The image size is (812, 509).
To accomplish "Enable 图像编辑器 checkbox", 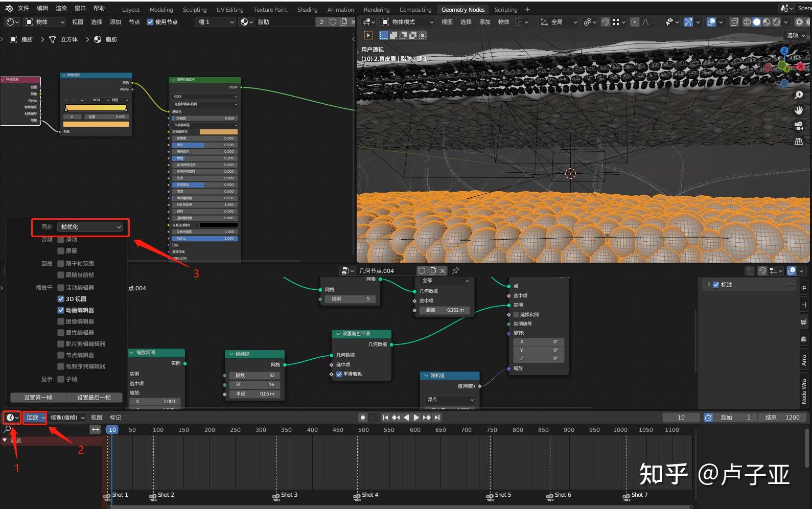I will pyautogui.click(x=61, y=321).
